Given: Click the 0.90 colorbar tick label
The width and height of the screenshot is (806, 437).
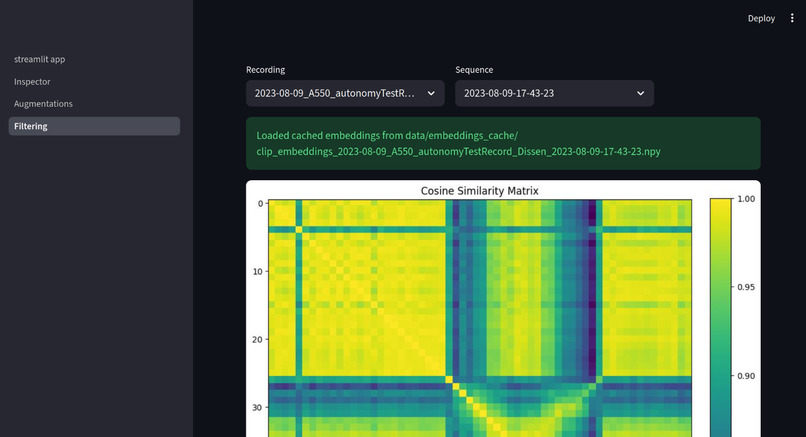Looking at the screenshot, I should [746, 376].
